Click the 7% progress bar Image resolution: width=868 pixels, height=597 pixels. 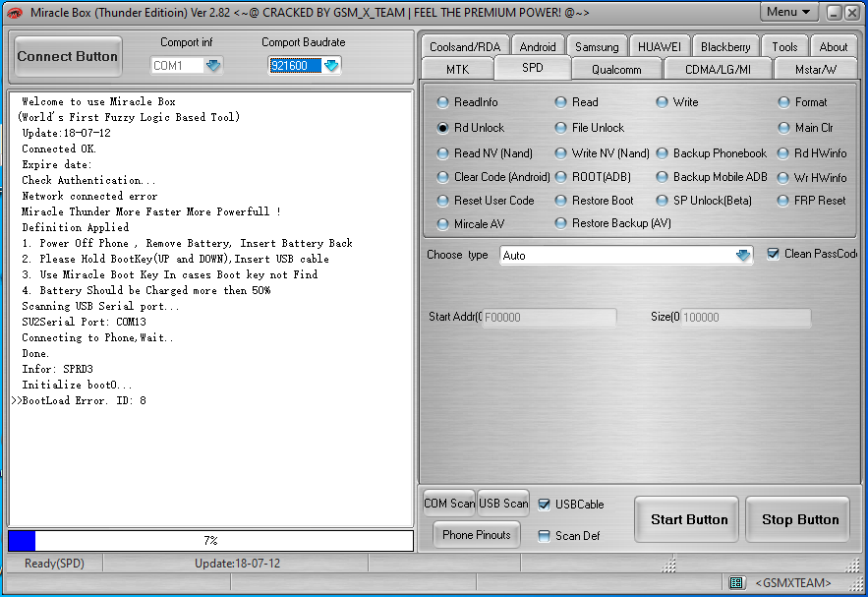(210, 541)
